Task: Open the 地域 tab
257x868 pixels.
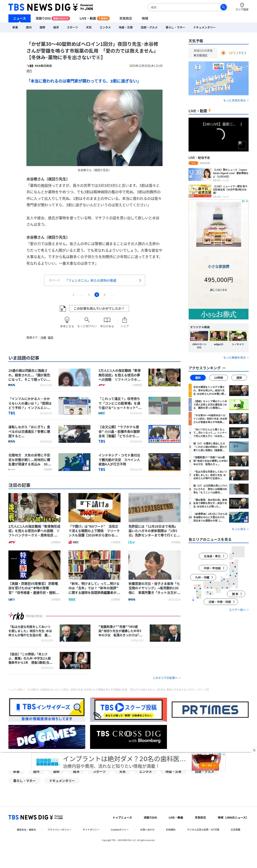Action: tap(145, 18)
